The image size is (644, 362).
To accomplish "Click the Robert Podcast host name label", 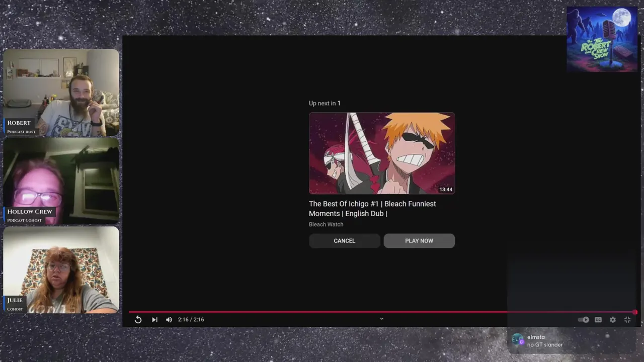I will pos(21,127).
